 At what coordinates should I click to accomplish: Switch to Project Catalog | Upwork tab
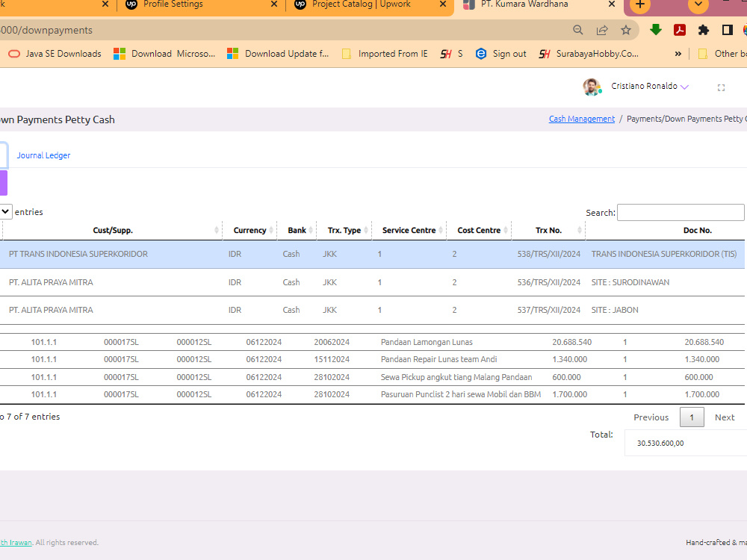(369, 4)
